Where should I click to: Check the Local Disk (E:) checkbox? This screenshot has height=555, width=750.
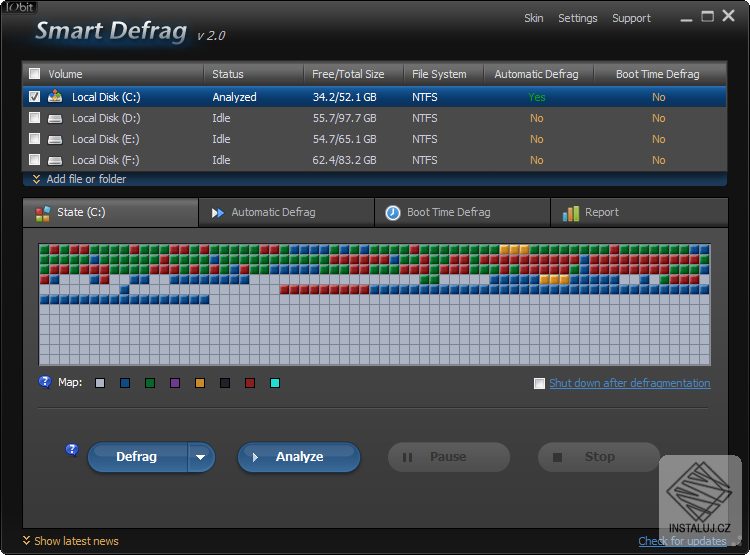(x=34, y=139)
